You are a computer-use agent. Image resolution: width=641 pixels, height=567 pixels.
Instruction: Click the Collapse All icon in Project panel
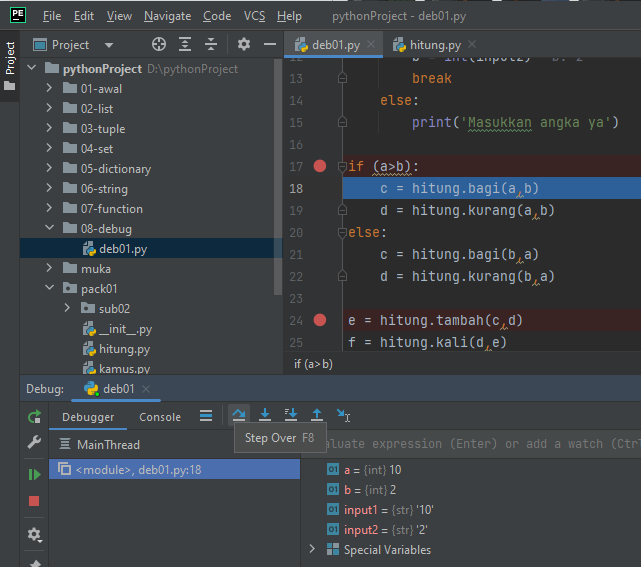[211, 44]
